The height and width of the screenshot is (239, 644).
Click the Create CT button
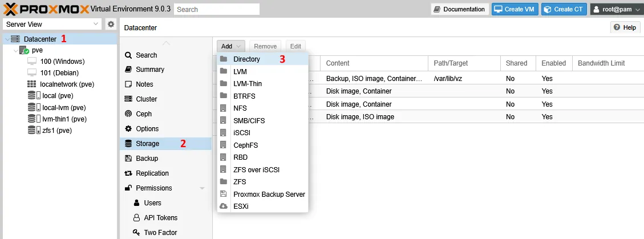tap(564, 9)
